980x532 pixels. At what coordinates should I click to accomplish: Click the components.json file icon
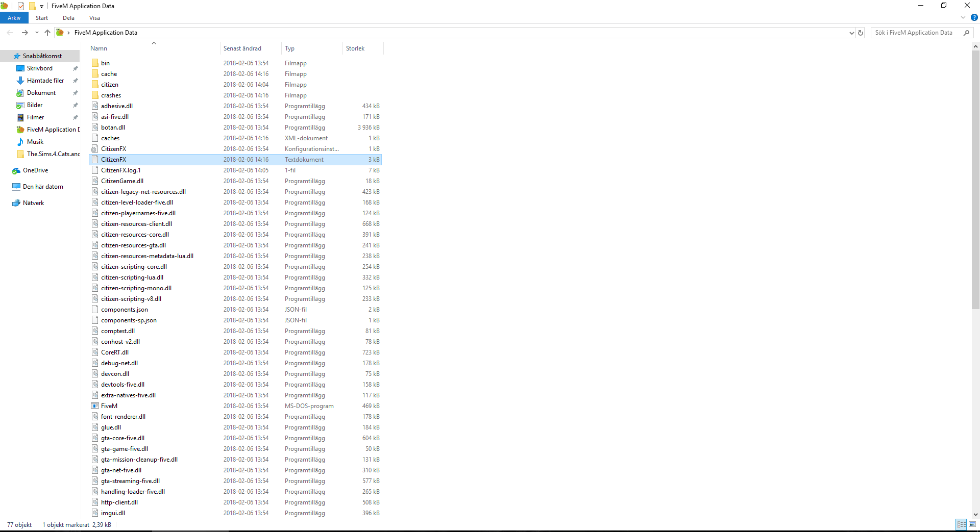[95, 310]
